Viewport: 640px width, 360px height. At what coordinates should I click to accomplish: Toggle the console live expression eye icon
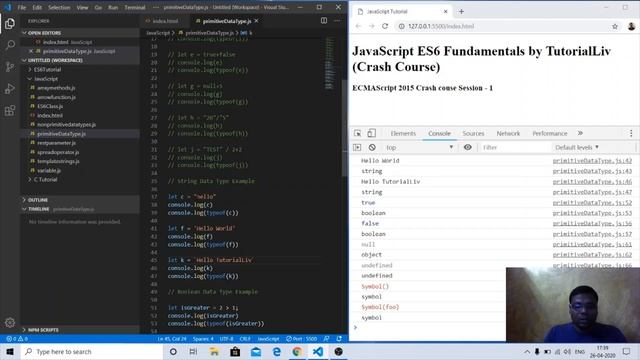coord(468,147)
